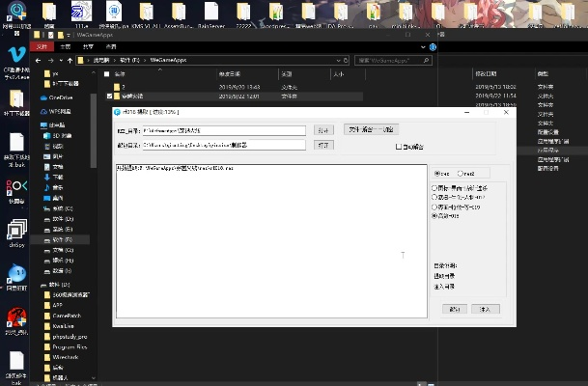Select the rez2 radio button

click(459, 174)
